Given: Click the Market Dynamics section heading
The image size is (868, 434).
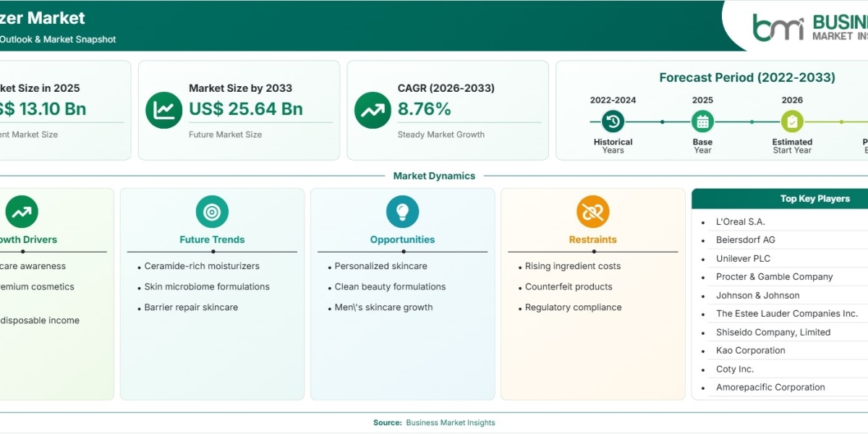Looking at the screenshot, I should [x=434, y=176].
